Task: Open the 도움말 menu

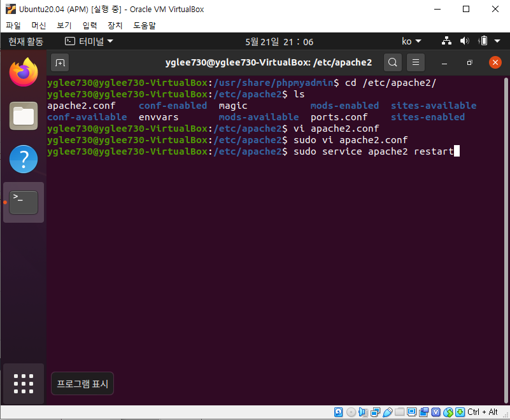Action: point(145,25)
